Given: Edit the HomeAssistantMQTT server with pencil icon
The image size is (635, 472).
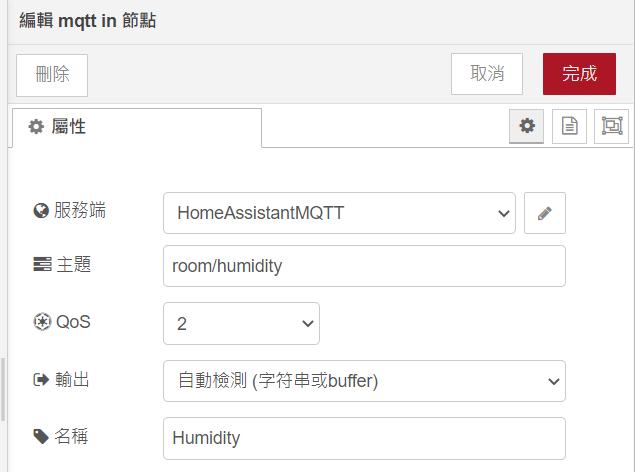Looking at the screenshot, I should 544,213.
